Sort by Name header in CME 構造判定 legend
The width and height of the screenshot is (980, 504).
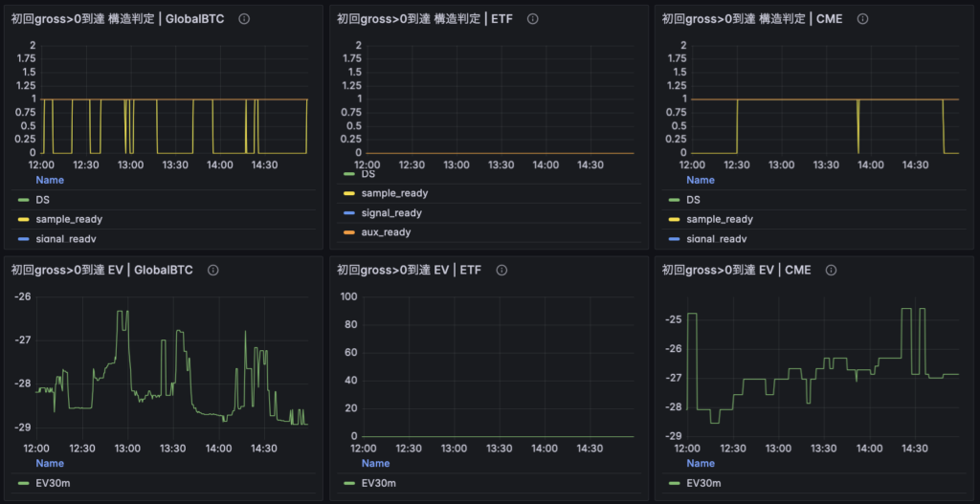701,180
